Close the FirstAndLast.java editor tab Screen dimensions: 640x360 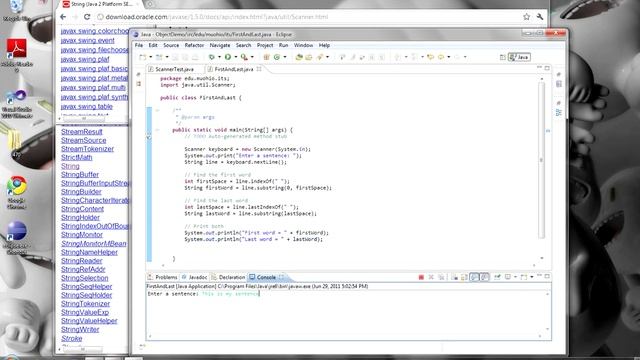point(259,69)
